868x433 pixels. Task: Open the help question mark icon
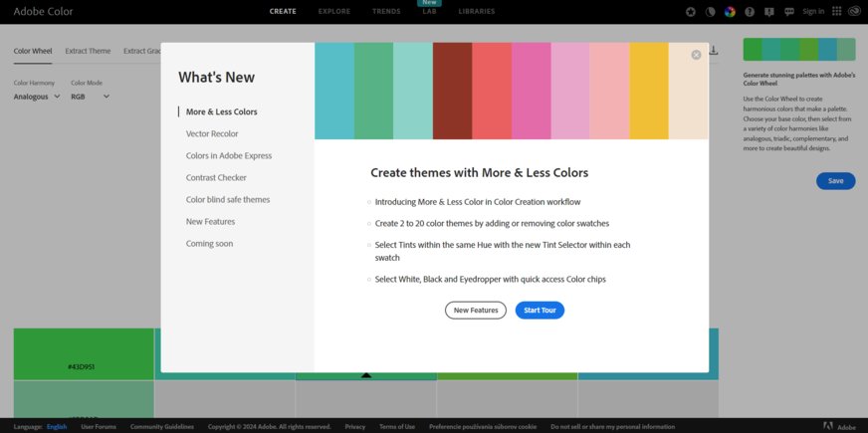coord(750,12)
